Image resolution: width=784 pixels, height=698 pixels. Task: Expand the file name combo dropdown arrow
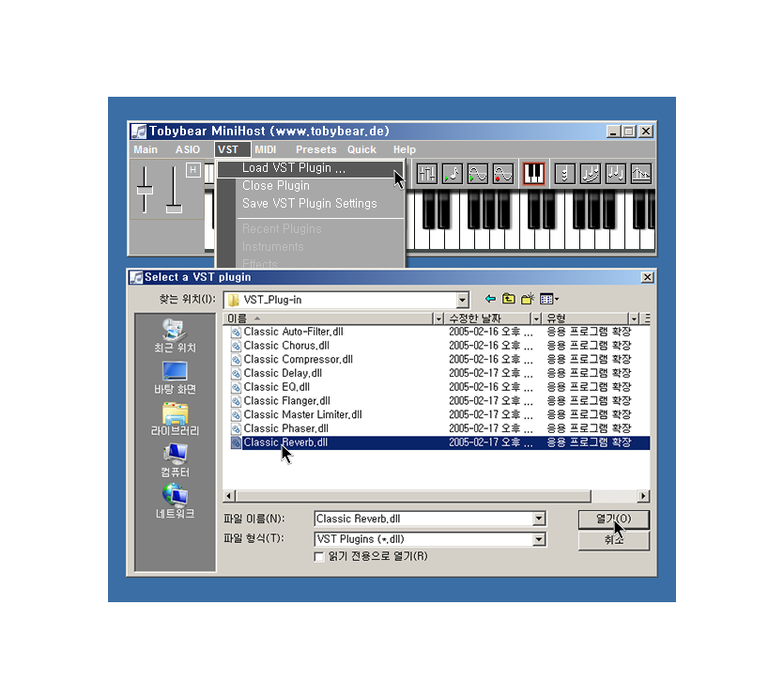pyautogui.click(x=539, y=519)
